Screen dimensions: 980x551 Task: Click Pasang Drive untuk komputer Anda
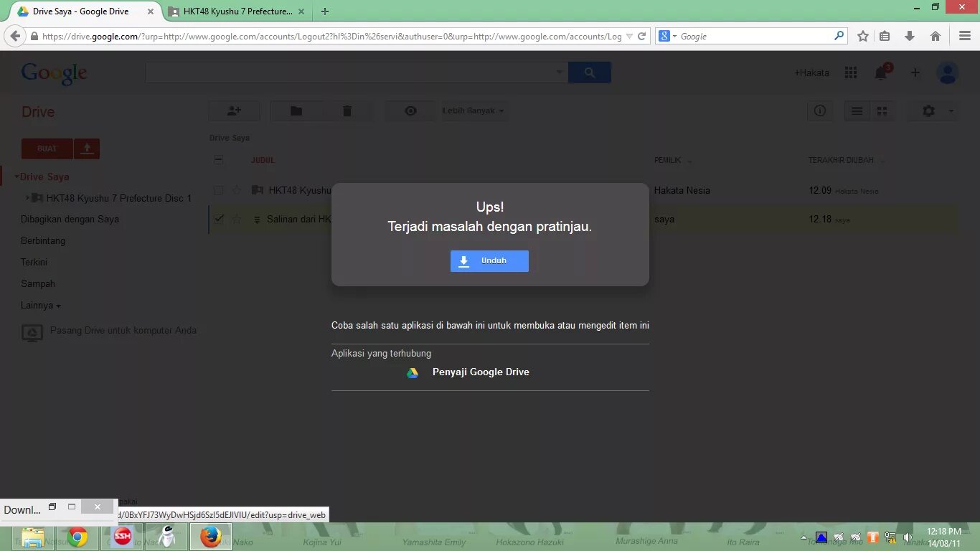(123, 331)
